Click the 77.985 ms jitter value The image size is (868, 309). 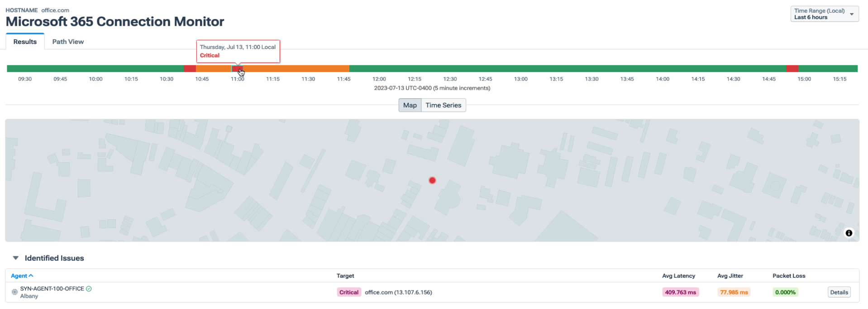(734, 292)
